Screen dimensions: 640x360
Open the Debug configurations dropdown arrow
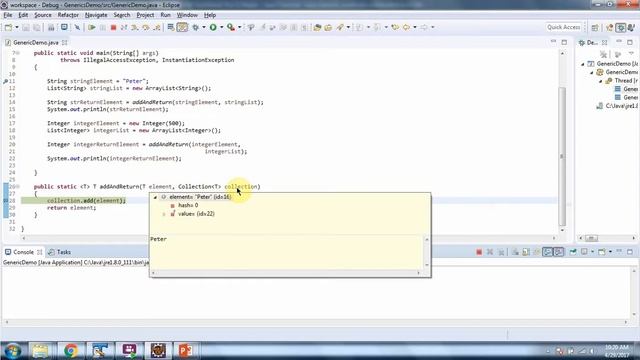click(x=204, y=27)
